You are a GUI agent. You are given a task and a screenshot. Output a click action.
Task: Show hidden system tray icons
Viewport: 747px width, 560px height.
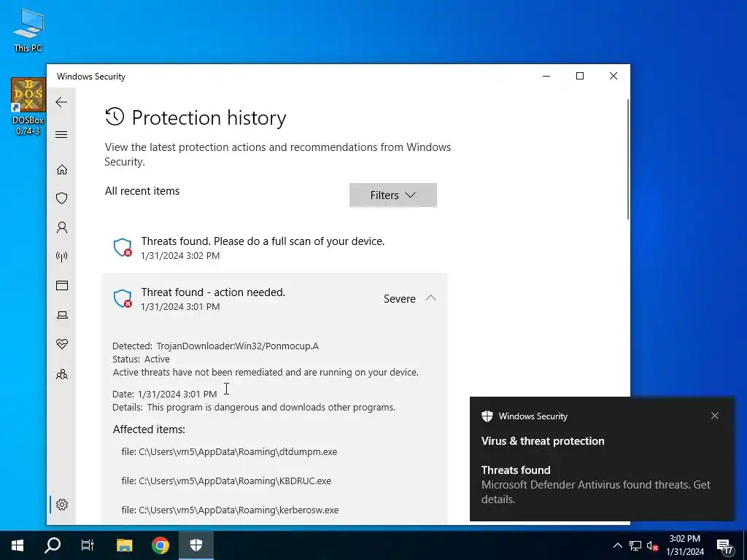[617, 545]
